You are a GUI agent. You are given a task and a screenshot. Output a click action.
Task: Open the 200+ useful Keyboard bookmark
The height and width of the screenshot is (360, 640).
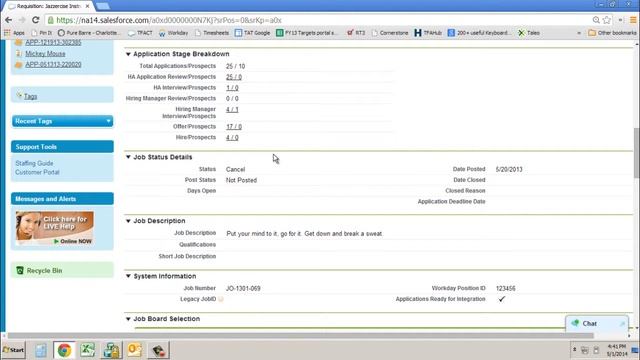coord(478,33)
